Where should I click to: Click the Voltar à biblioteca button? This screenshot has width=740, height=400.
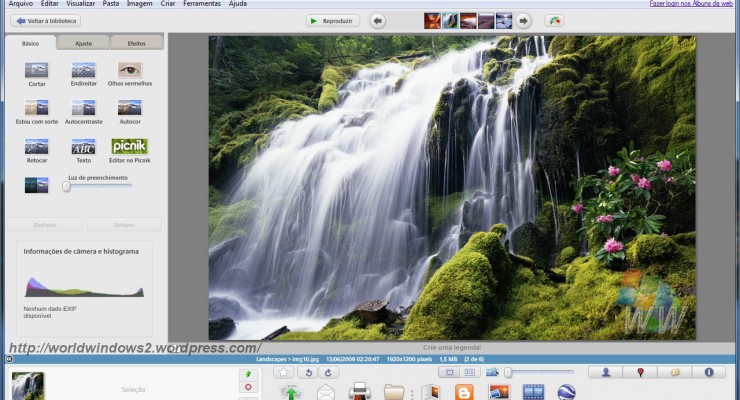45,20
